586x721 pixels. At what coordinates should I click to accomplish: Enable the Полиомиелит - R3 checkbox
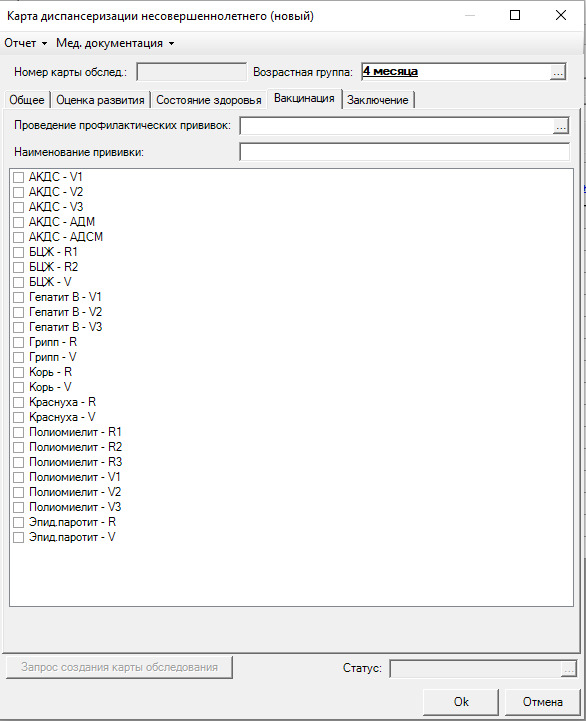click(18, 462)
